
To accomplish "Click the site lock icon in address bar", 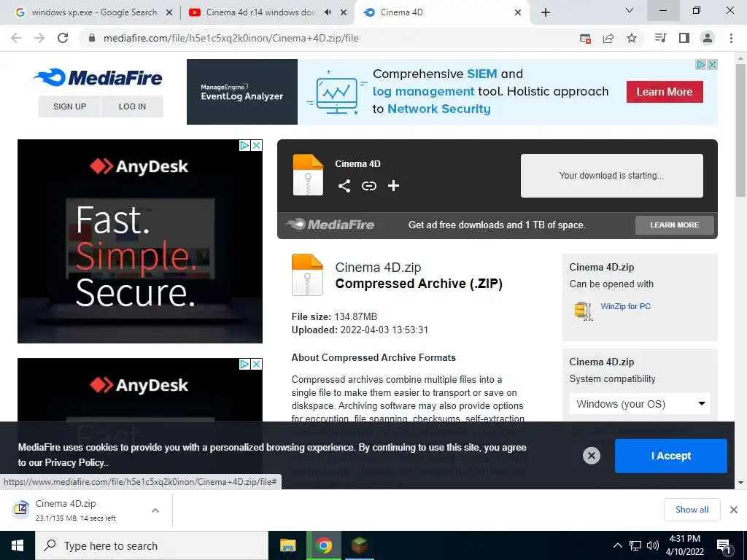I will (x=92, y=38).
